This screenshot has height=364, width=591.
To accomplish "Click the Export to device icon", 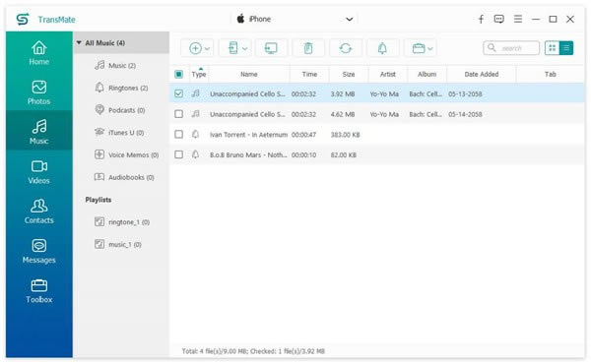I will (x=232, y=48).
